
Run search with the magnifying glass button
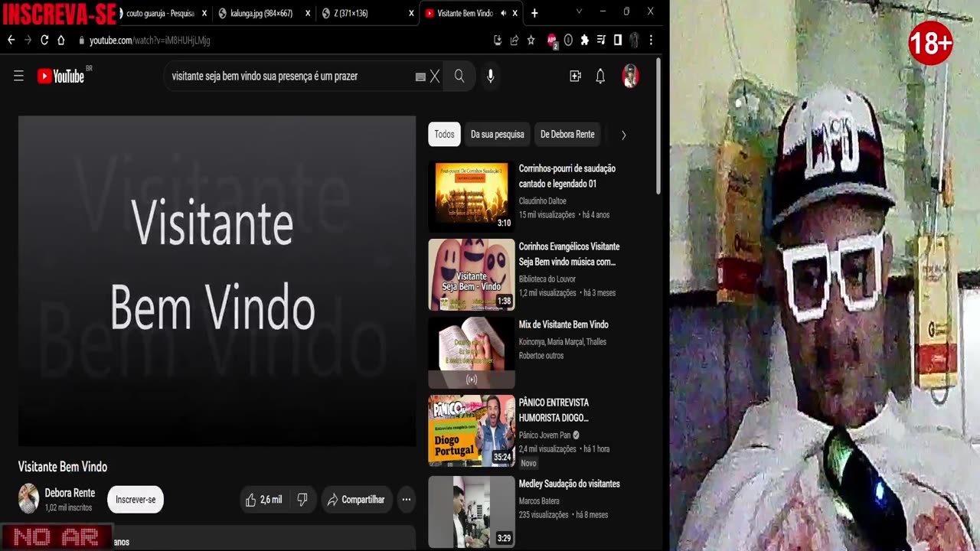pyautogui.click(x=459, y=76)
